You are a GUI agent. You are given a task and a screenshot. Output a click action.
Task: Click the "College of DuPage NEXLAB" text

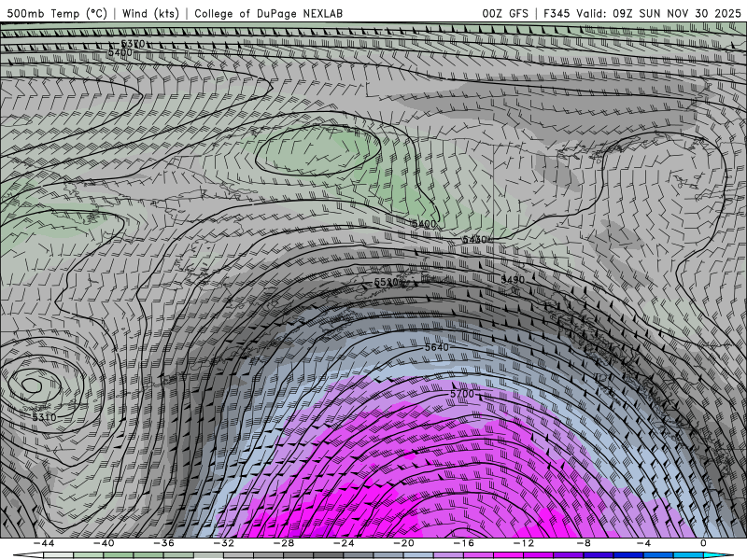(x=268, y=13)
